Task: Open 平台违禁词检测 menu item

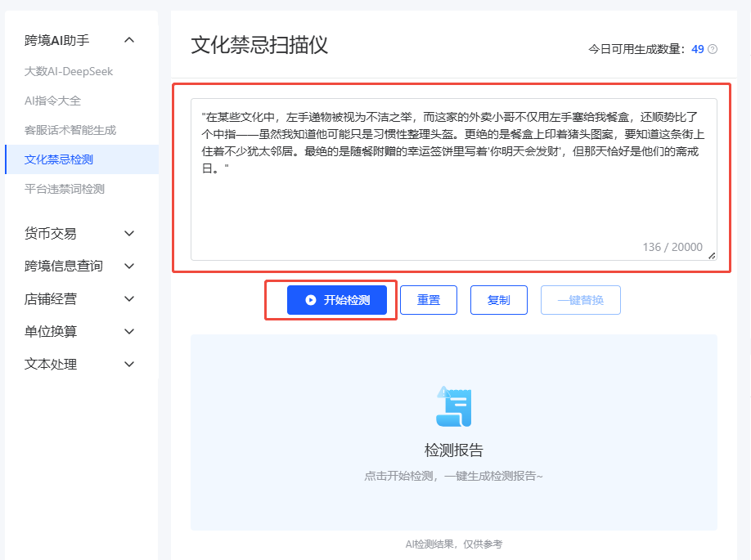Action: [64, 189]
